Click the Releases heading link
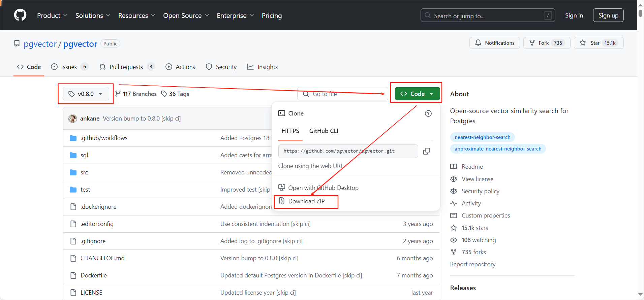Image resolution: width=644 pixels, height=300 pixels. pos(463,288)
